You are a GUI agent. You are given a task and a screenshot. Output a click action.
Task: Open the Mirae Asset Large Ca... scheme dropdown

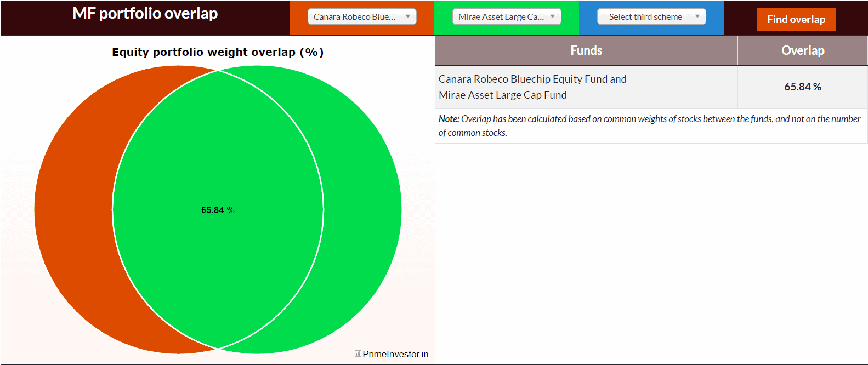tap(507, 16)
